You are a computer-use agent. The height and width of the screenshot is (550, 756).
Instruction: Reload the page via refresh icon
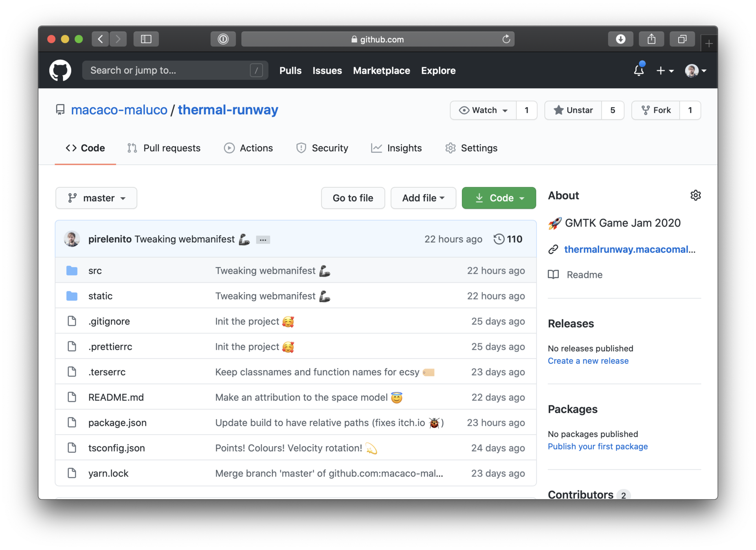pos(506,39)
